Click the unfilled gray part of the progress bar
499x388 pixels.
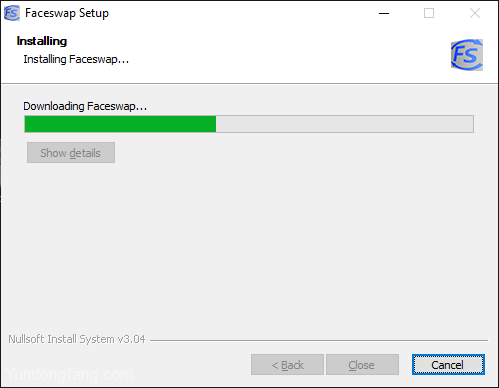coord(344,124)
